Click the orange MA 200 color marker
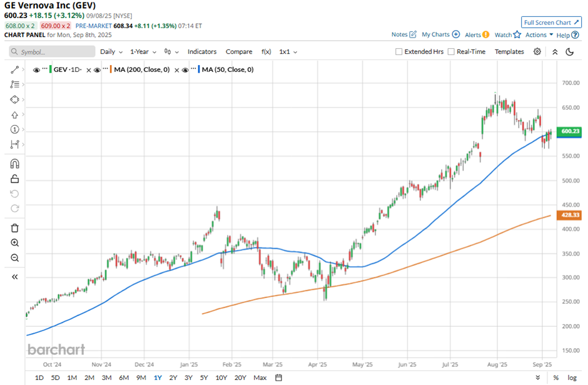This screenshot has width=588, height=385. (x=111, y=69)
